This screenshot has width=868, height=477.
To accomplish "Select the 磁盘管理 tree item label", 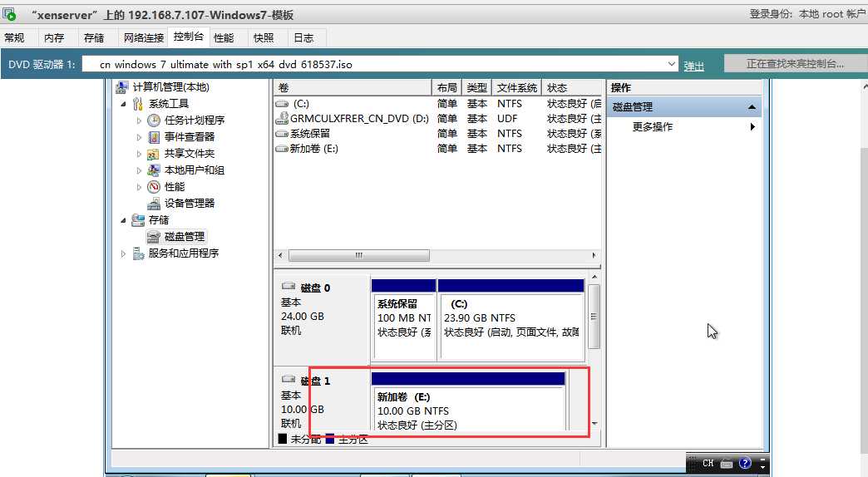I will click(185, 237).
